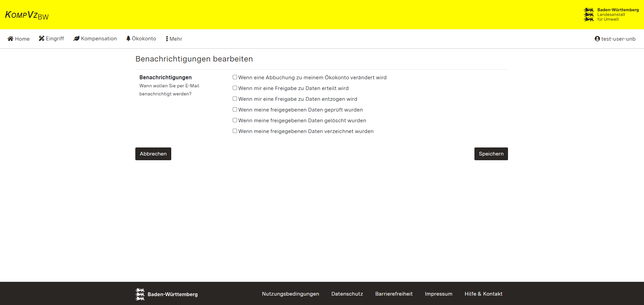Open the Datenschutz footer link
Viewport: 644px width, 305px height.
(347, 294)
